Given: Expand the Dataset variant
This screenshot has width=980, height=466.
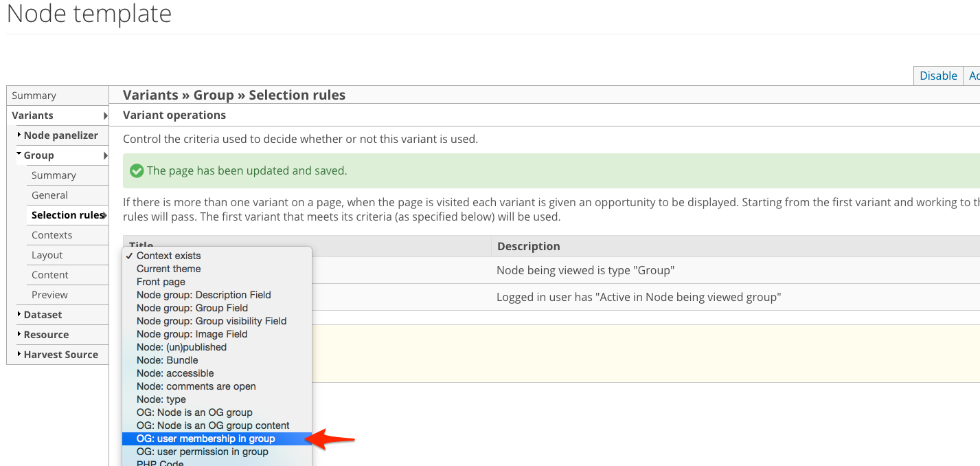Looking at the screenshot, I should point(43,315).
